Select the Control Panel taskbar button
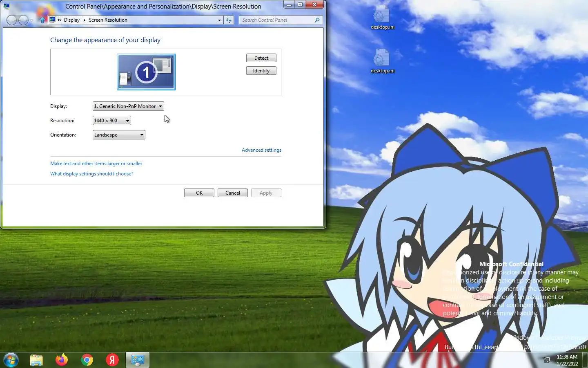The width and height of the screenshot is (588, 368). 138,360
